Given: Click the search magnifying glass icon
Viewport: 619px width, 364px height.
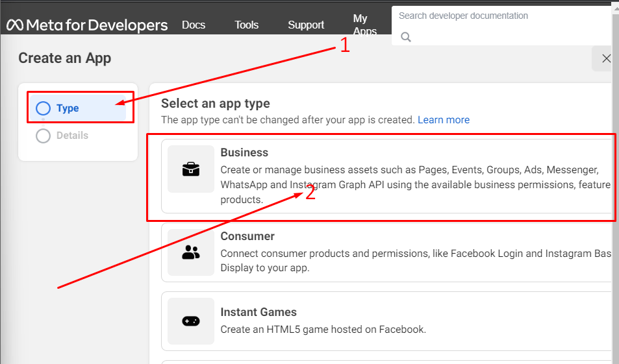Looking at the screenshot, I should (x=406, y=37).
